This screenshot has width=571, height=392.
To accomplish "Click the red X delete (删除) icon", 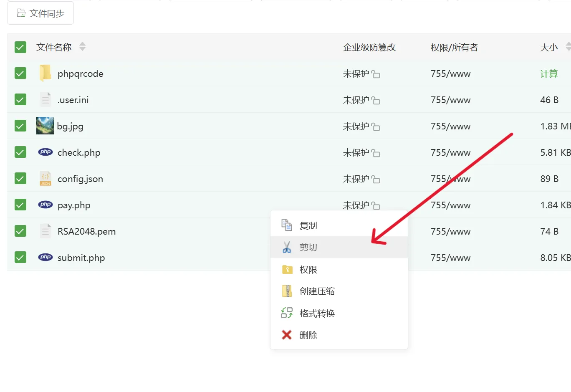I will click(287, 335).
